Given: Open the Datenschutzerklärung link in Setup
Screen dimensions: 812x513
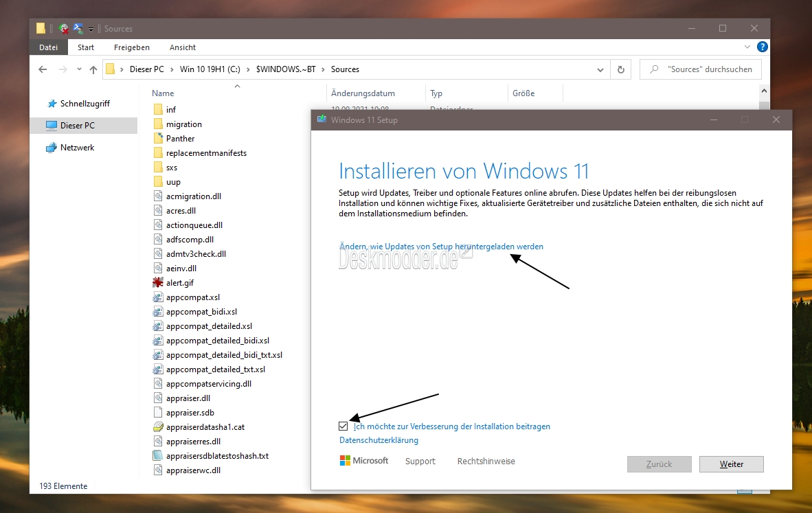Looking at the screenshot, I should (379, 440).
